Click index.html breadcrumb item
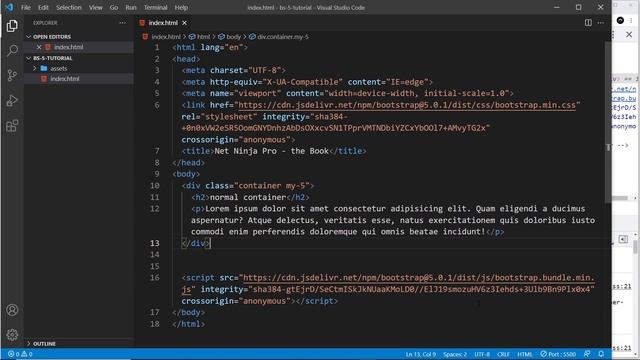This screenshot has width=640, height=360. tap(166, 37)
